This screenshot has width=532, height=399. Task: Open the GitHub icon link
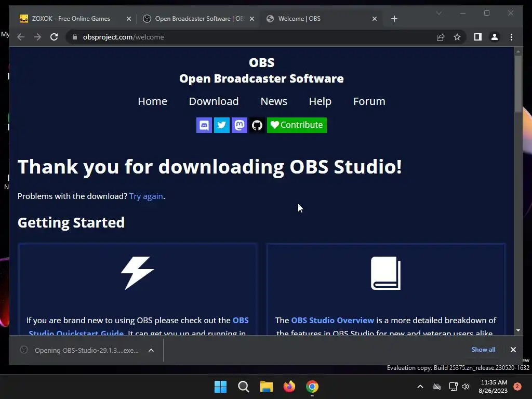[x=257, y=125]
